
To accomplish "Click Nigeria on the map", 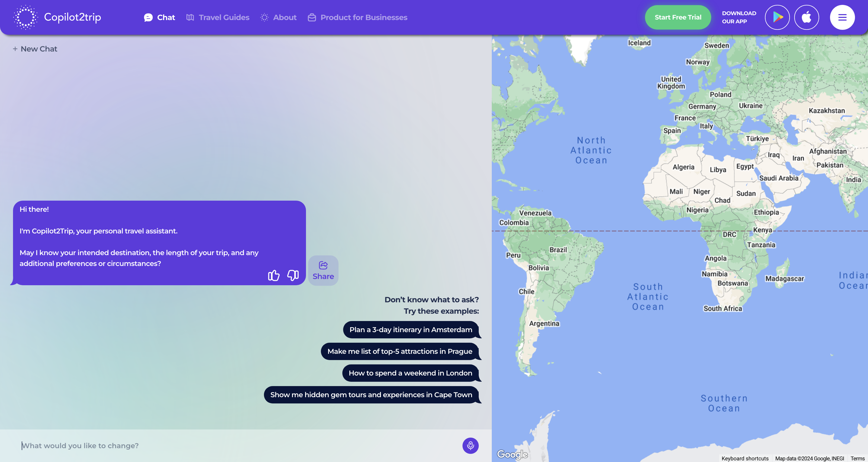I will 697,210.
